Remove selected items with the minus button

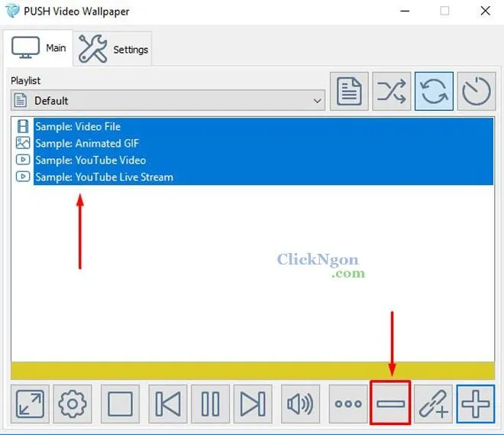[x=390, y=403]
